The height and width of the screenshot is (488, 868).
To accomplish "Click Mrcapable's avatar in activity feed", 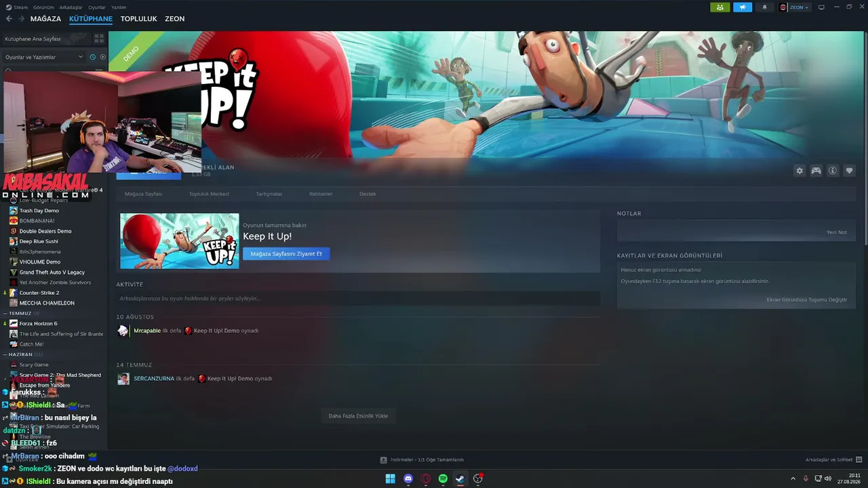I will (x=123, y=331).
